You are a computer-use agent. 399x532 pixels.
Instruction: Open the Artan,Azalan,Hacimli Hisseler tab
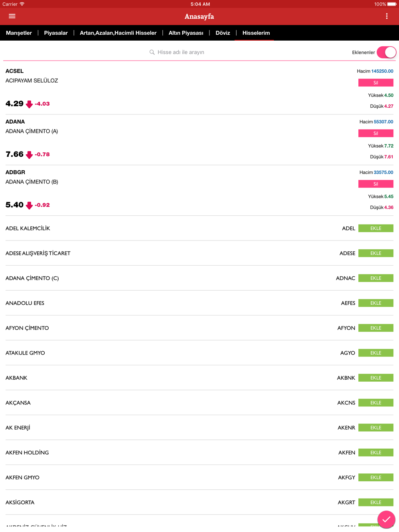click(x=118, y=33)
